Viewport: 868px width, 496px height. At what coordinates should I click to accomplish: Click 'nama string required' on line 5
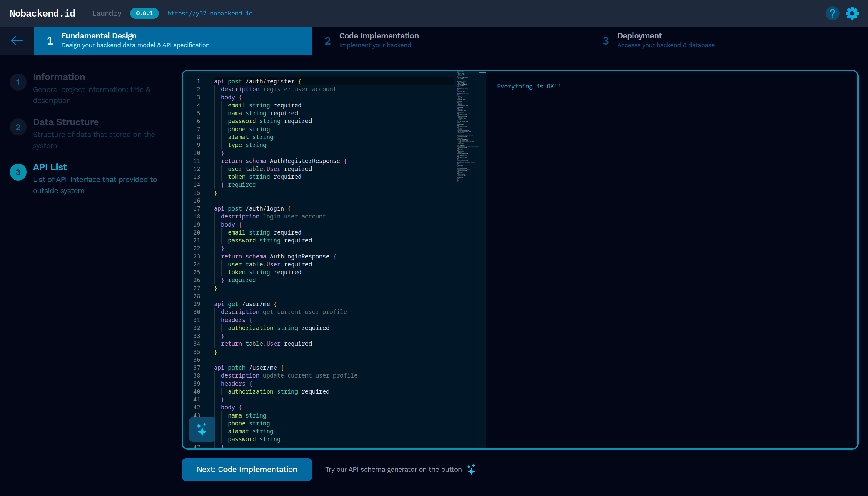263,113
